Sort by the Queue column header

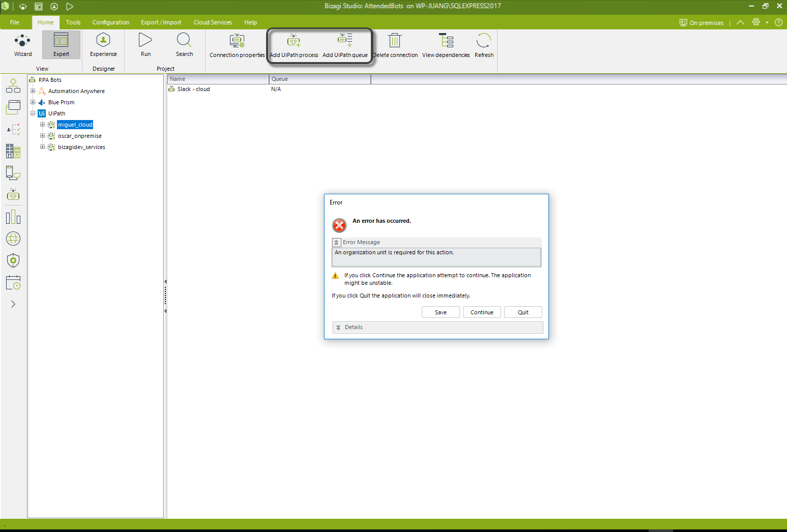click(x=320, y=79)
